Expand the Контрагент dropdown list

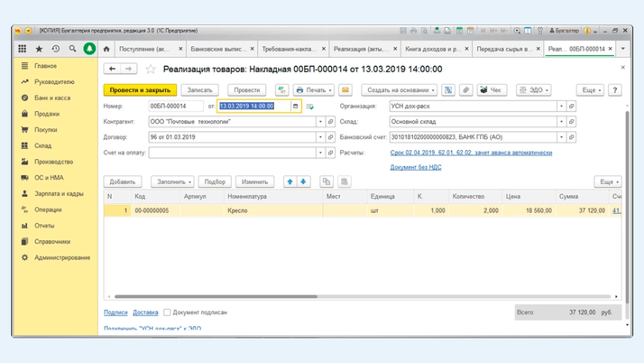click(319, 122)
